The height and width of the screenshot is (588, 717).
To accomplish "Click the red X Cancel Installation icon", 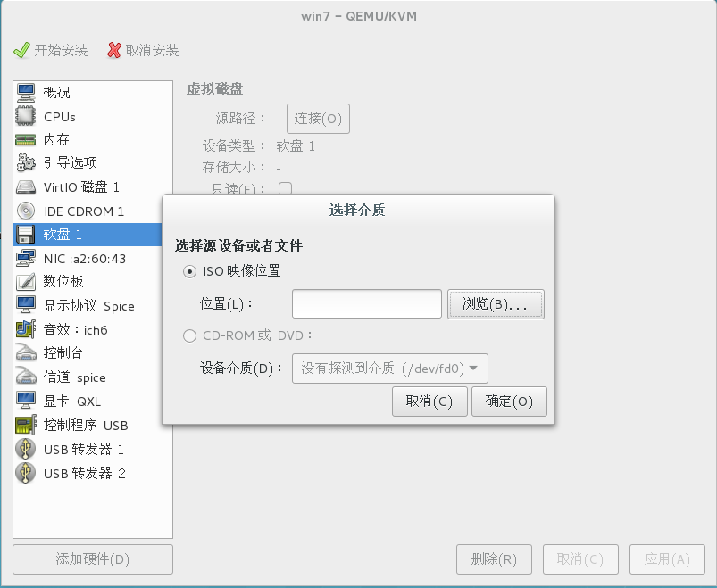I will pos(114,50).
